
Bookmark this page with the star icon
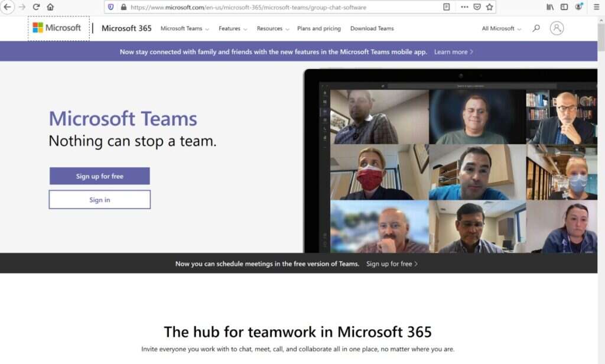(489, 8)
